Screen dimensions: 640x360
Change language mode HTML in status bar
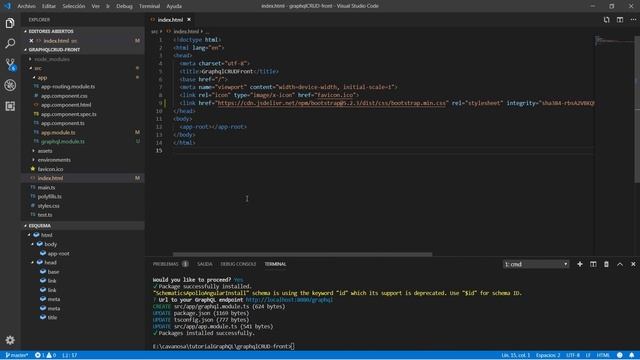[x=603, y=355]
